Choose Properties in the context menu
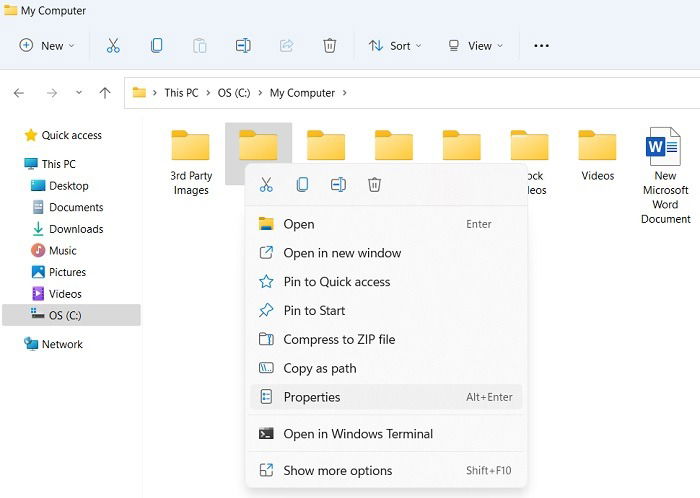The image size is (700, 498). 386,397
